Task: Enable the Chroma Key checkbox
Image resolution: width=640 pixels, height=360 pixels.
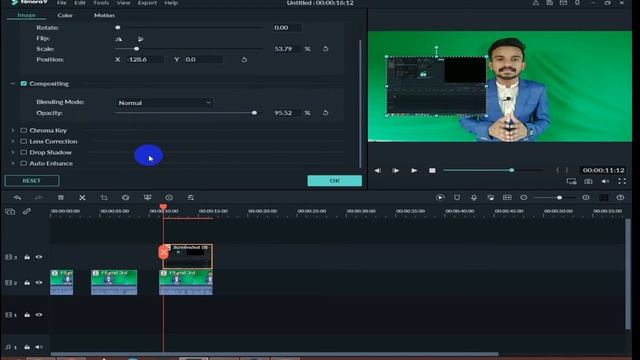Action: point(24,131)
